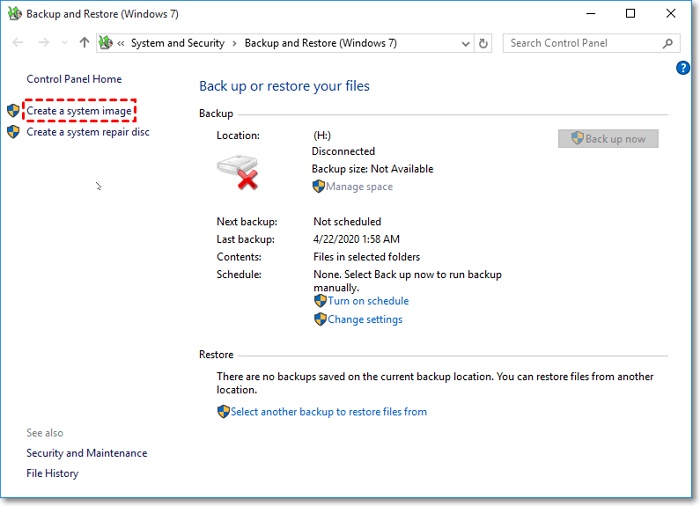Click the magnifier search icon
The image size is (700, 506).
pyautogui.click(x=668, y=43)
